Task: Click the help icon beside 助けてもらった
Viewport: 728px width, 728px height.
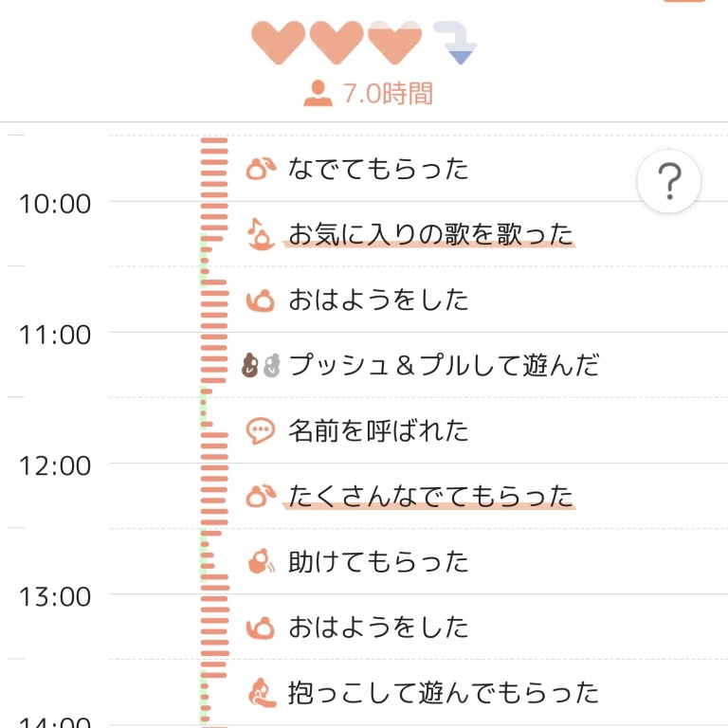Action: [261, 562]
